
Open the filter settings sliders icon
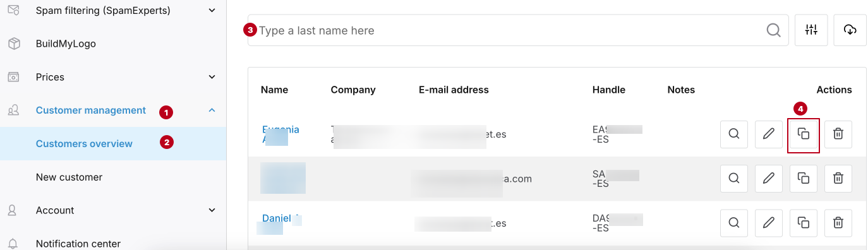click(x=812, y=30)
